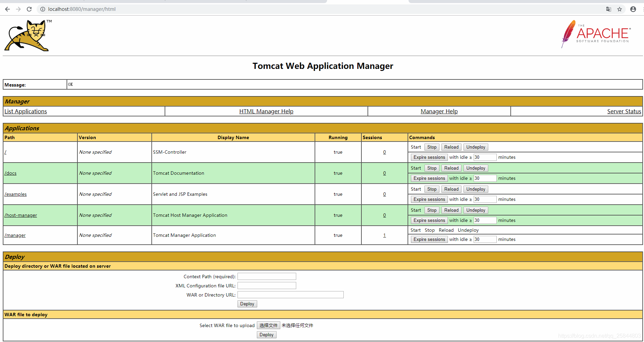Viewport: 644px width, 342px height.
Task: Click idle minutes field in /host-manager row
Action: tap(485, 220)
